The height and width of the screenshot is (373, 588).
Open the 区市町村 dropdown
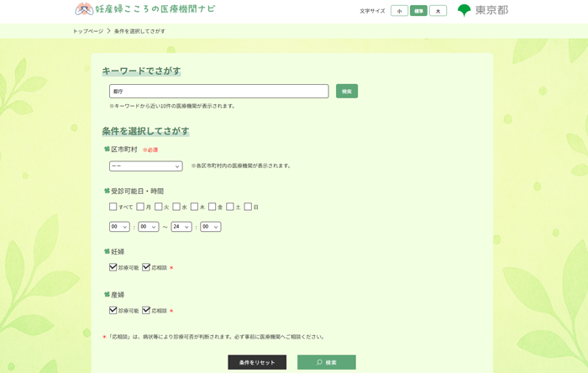coord(146,166)
